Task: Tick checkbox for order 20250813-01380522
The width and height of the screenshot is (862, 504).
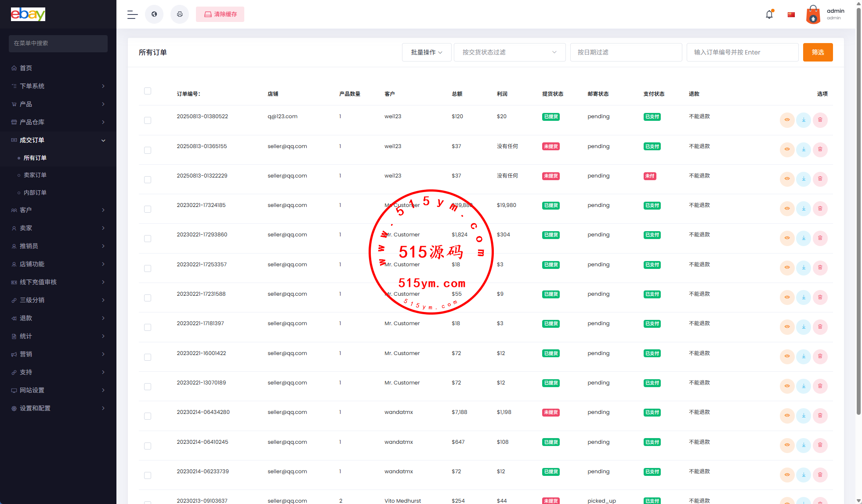Action: point(148,120)
